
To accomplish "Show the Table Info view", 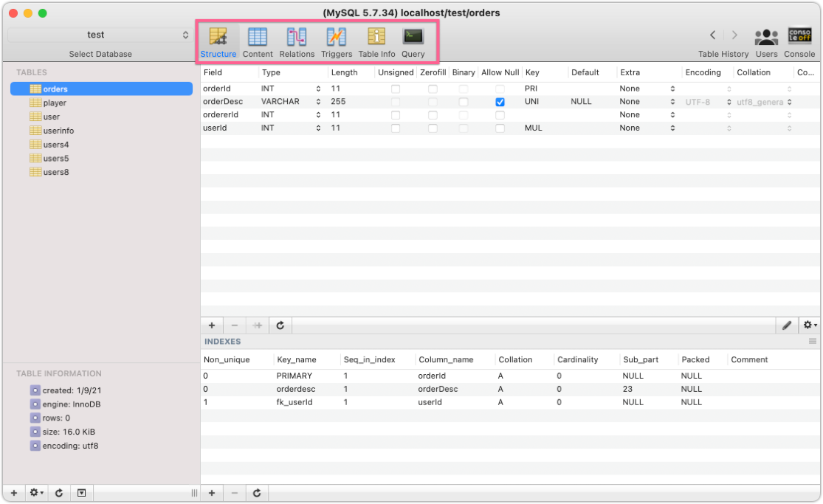I will (376, 42).
